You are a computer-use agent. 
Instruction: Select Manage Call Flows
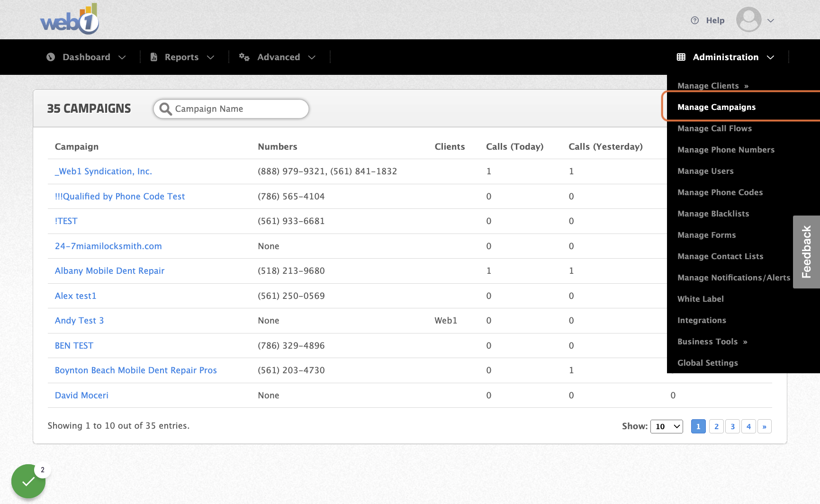point(714,128)
